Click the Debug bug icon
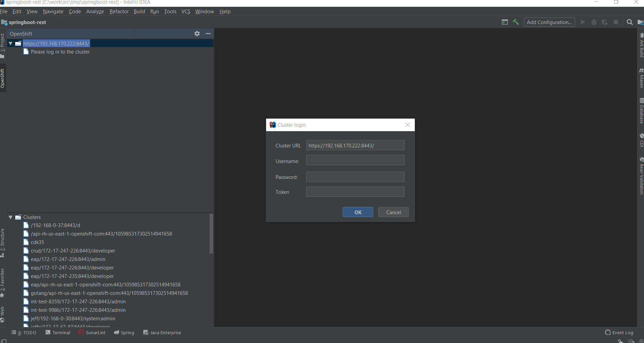This screenshot has height=343, width=644. [x=594, y=22]
